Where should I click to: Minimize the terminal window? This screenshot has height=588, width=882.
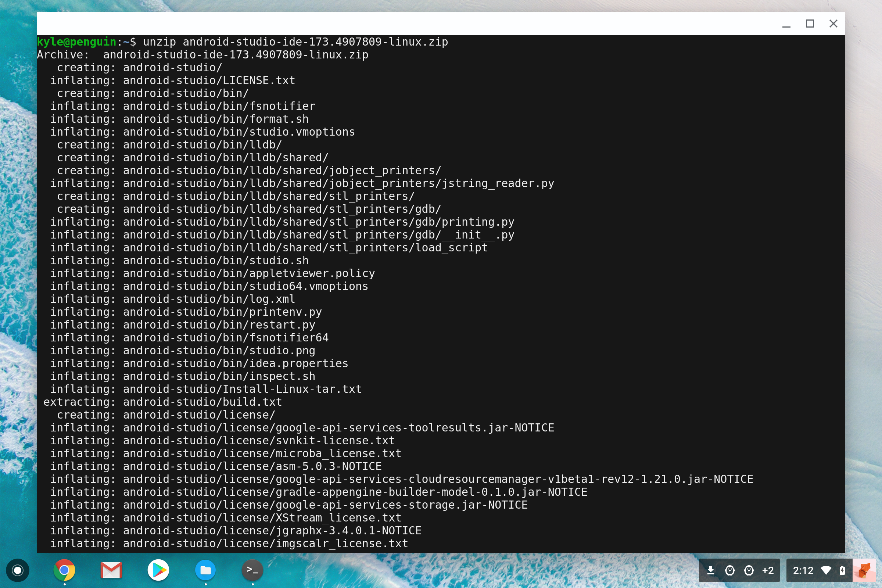[786, 24]
